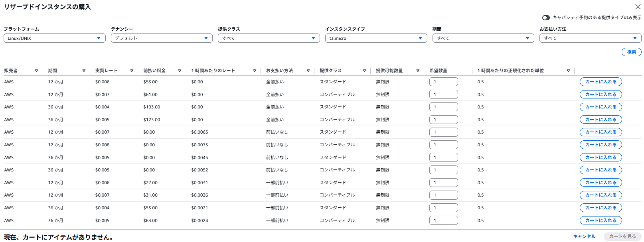Open the 提供クラス filter dropdown
The image size is (644, 242).
point(269,38)
